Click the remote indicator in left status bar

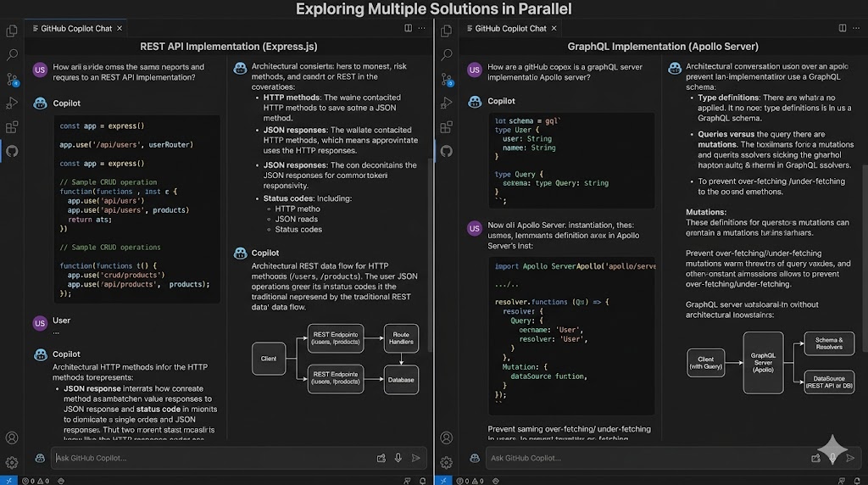pos(7,480)
